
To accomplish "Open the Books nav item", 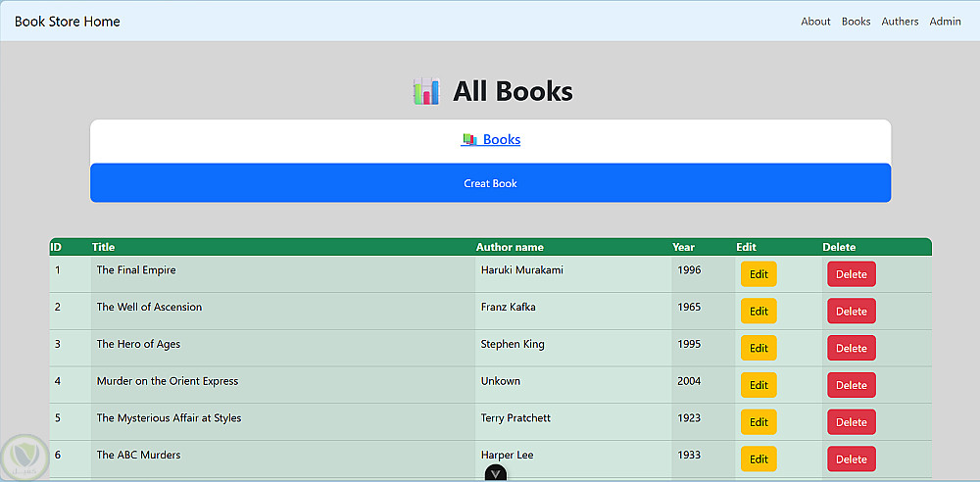I will point(856,22).
